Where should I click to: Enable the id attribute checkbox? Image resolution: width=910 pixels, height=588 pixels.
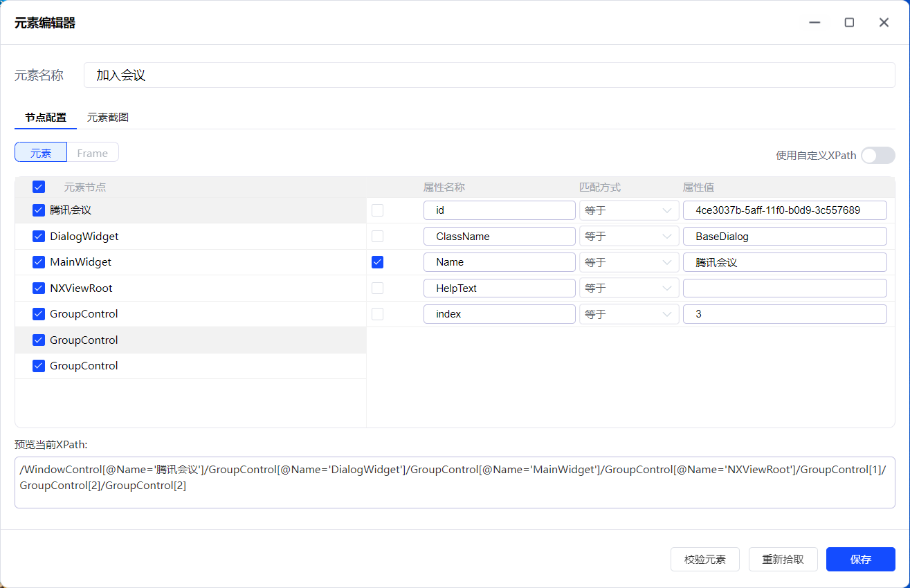click(377, 210)
